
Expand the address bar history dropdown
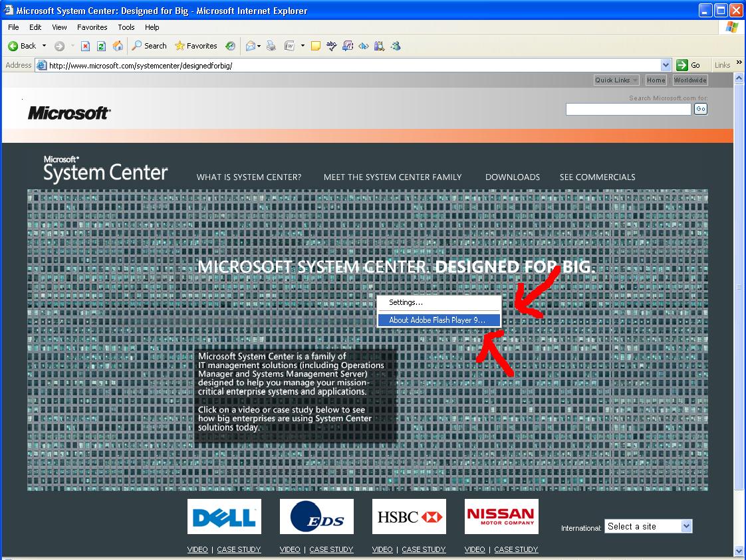pyautogui.click(x=666, y=65)
